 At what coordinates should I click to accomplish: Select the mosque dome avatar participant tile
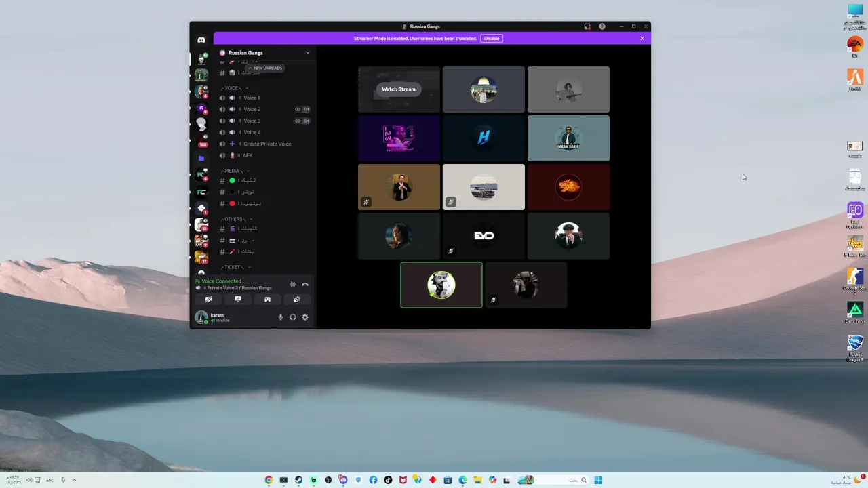484,89
